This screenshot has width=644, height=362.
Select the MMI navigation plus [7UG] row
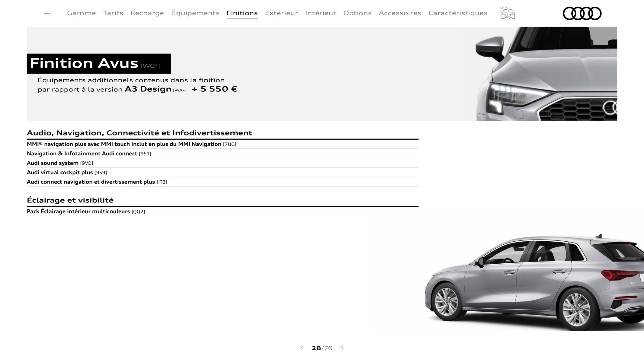coord(223,144)
